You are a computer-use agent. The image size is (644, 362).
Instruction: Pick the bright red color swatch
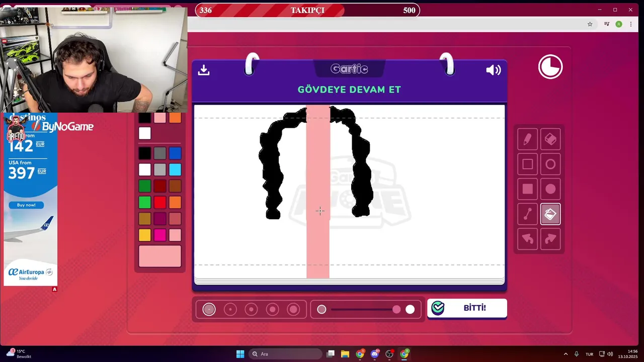coord(159,202)
